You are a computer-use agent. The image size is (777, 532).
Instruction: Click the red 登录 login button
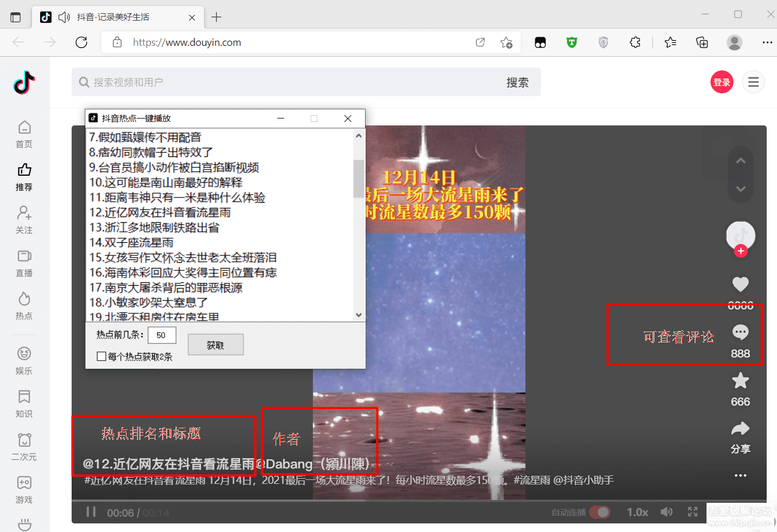coord(722,82)
